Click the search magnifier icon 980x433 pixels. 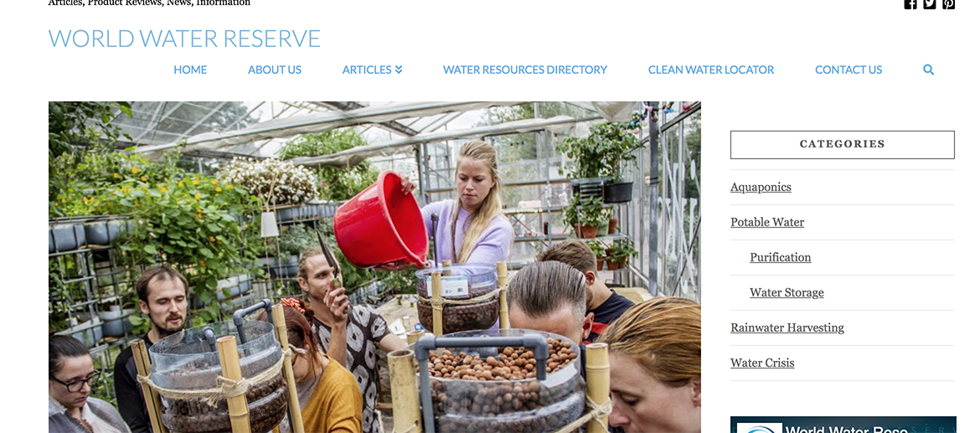(929, 70)
